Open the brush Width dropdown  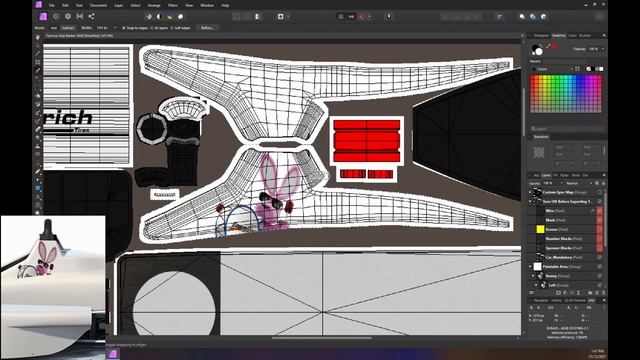115,28
